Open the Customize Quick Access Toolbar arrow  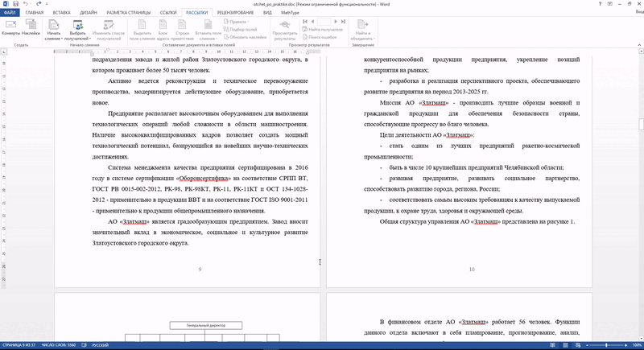click(47, 4)
